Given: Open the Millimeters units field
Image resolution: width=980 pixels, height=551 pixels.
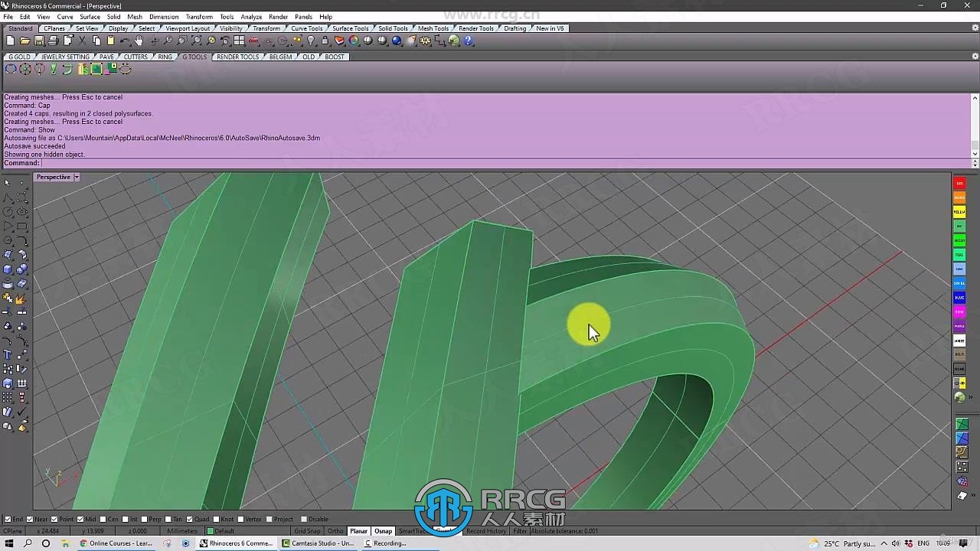Looking at the screenshot, I should click(x=182, y=531).
